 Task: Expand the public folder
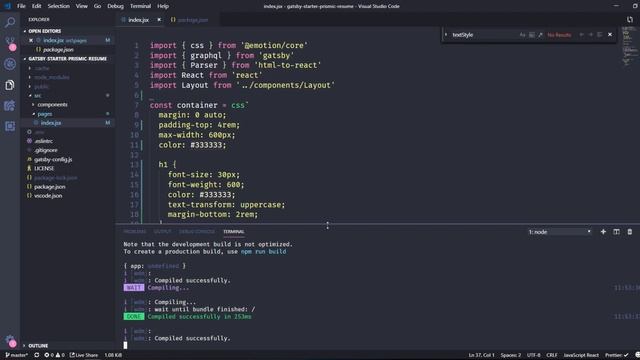coord(41,87)
